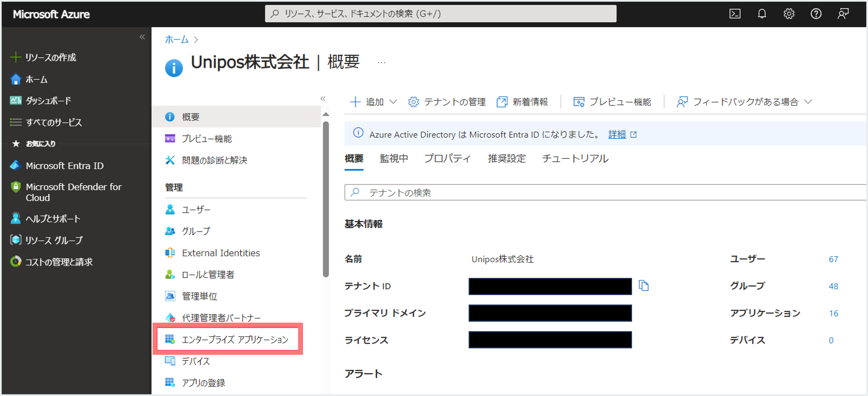Open notifications bell icon

762,14
